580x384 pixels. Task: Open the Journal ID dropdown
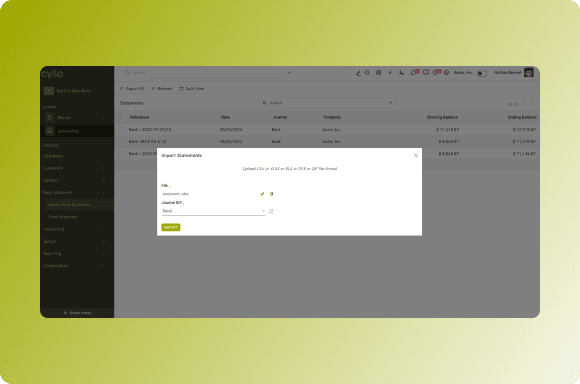click(x=213, y=211)
